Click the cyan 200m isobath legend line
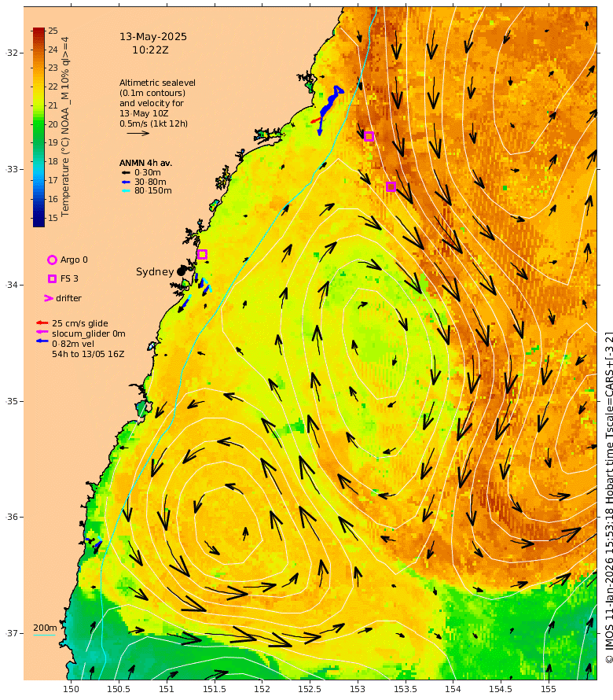The height and width of the screenshot is (700, 613). coord(45,635)
